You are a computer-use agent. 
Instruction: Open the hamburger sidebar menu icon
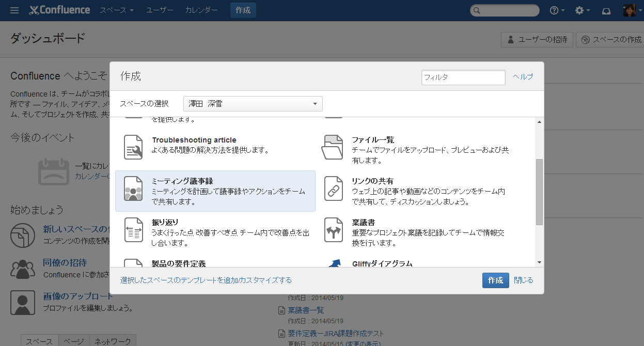14,10
